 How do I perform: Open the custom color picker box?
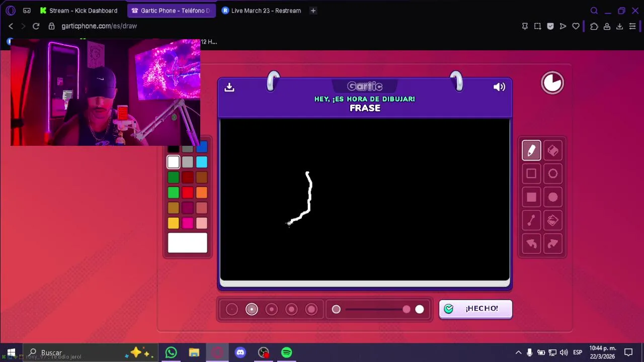point(187,243)
